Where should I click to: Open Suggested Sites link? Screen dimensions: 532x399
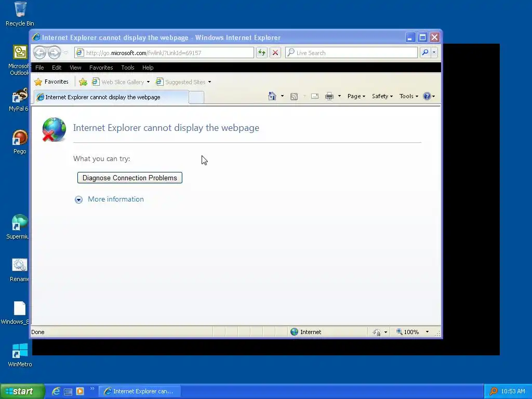[180, 82]
